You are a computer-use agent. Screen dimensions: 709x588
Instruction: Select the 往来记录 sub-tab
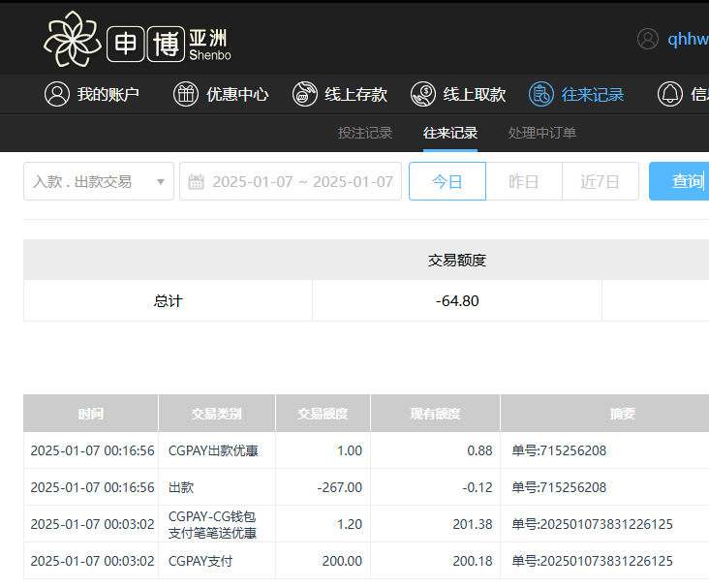coord(450,133)
